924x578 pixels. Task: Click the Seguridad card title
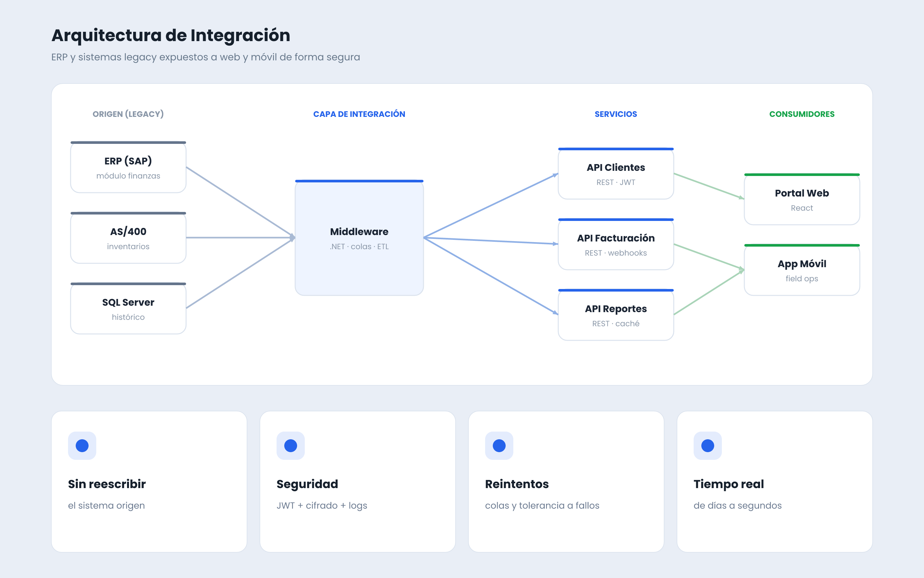click(x=307, y=484)
